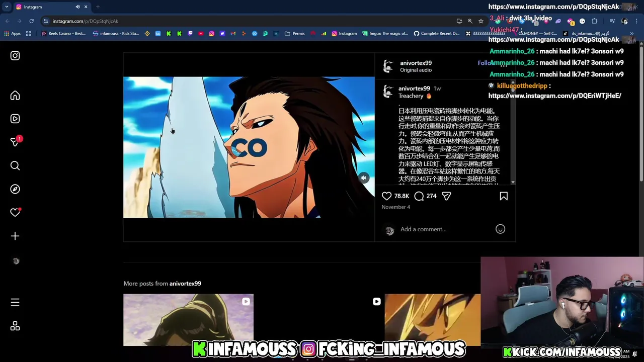Open profile avatar in the Instagram sidebar
Image resolution: width=644 pixels, height=362 pixels.
[16, 261]
